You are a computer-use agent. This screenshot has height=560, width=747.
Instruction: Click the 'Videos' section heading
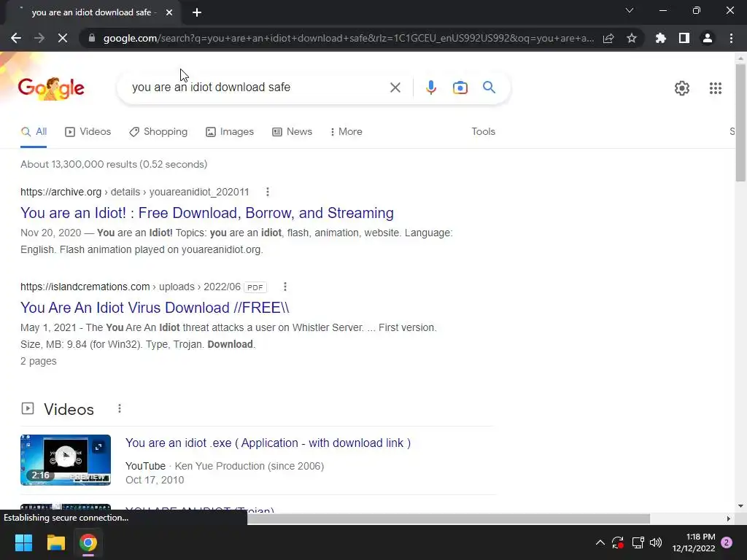click(x=69, y=410)
